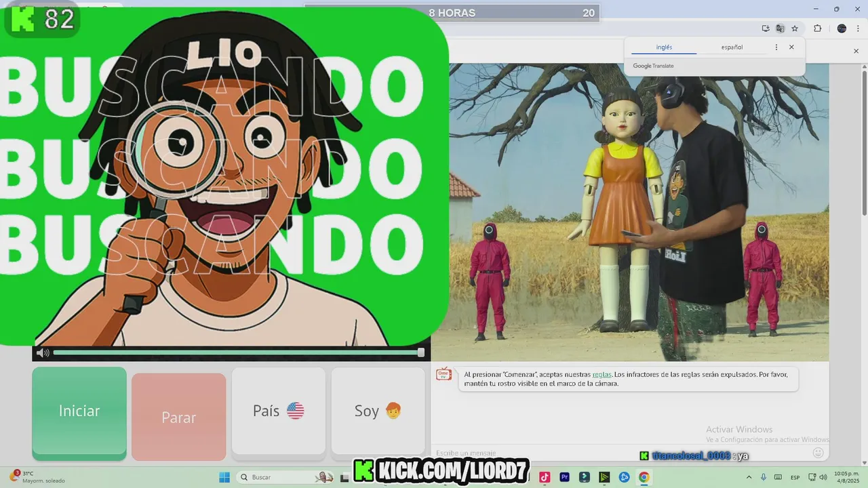Open the Chrome extensions puzzle icon
The image size is (868, 488).
point(817,28)
